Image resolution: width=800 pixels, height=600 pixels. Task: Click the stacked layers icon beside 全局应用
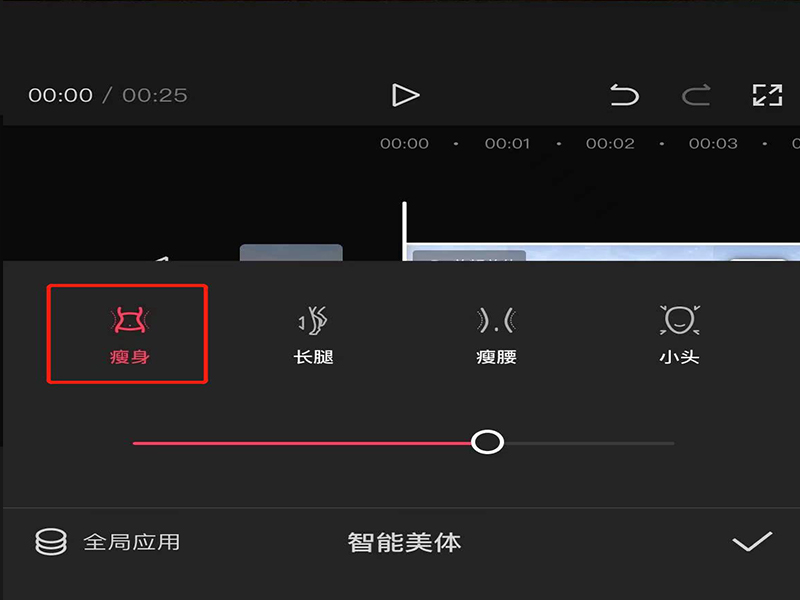[x=51, y=541]
